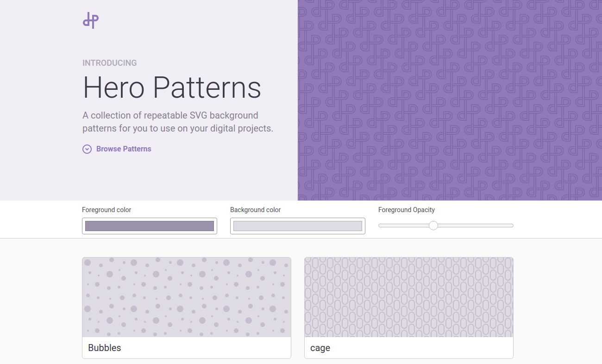Screen dimensions: 602x364
Task: Click the Hero Patterns logo icon
Action: click(91, 20)
